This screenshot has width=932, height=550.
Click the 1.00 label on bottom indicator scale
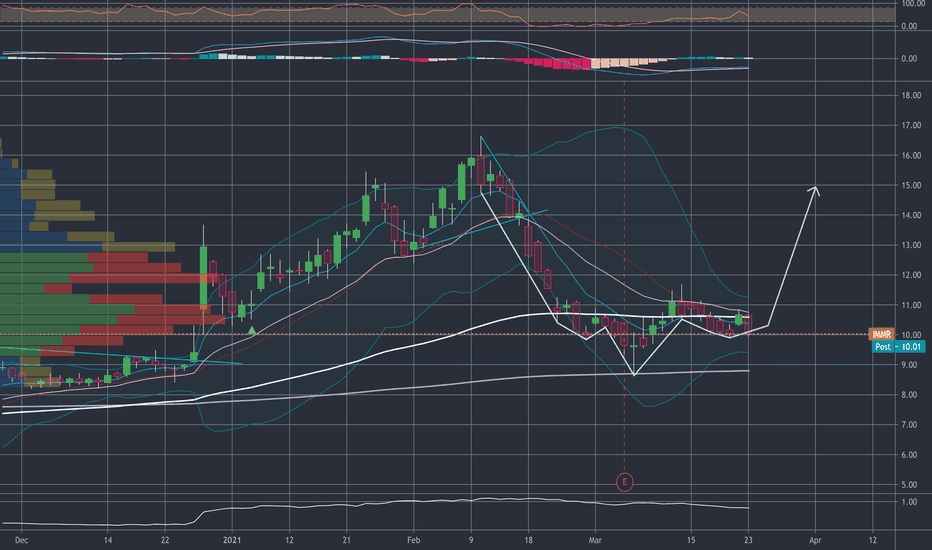coord(909,502)
